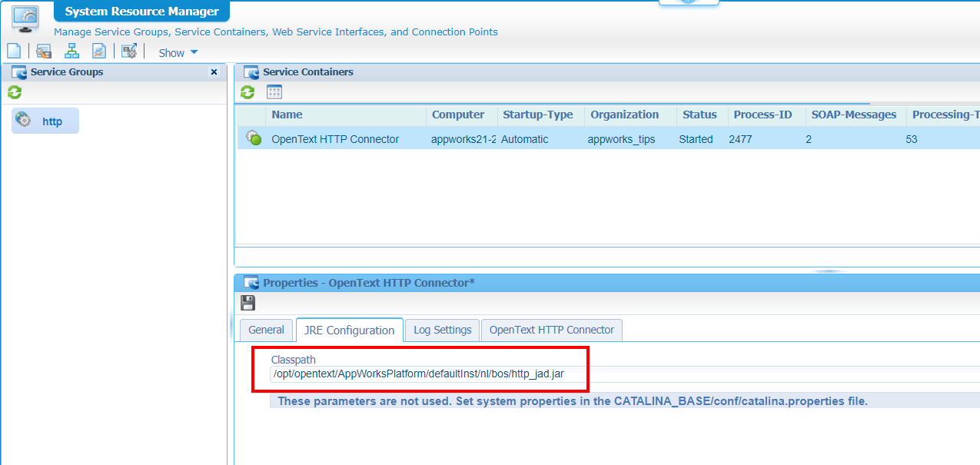
Task: Click the New document toolbar icon
Action: [x=14, y=51]
